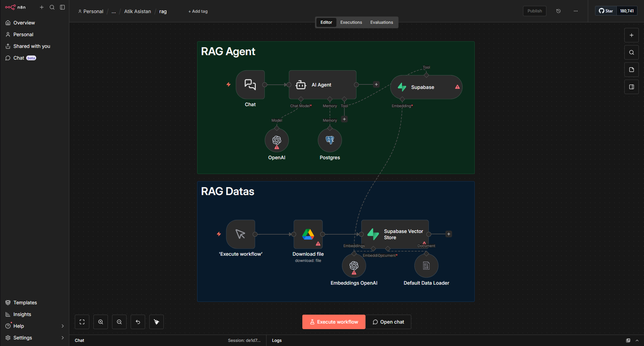Click the Execute workflow button

coord(333,322)
